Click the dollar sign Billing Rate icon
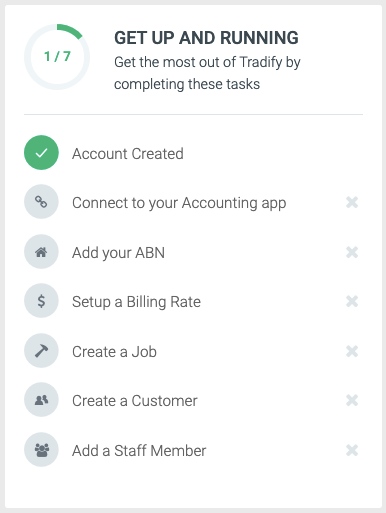Screen dimensions: 386x513 tap(41, 301)
